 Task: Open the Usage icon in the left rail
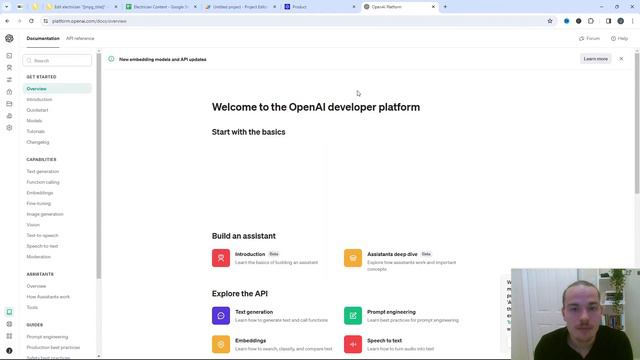(9, 116)
